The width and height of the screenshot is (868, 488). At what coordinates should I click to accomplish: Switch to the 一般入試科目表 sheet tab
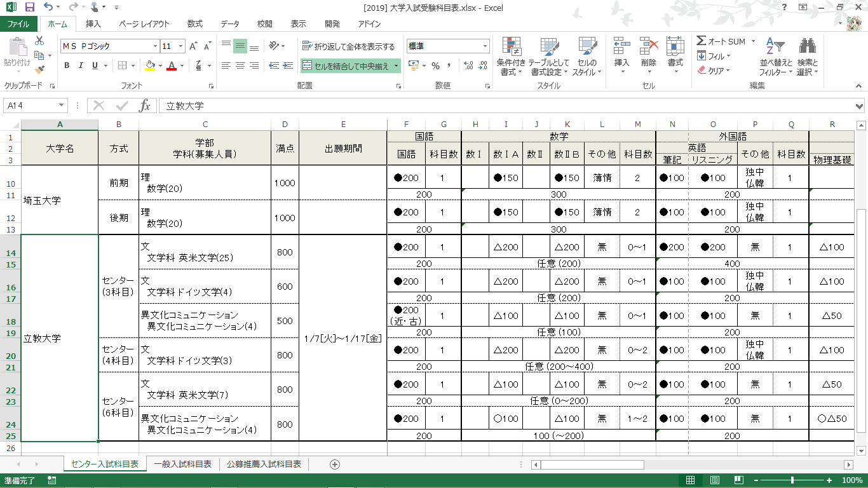tap(182, 464)
